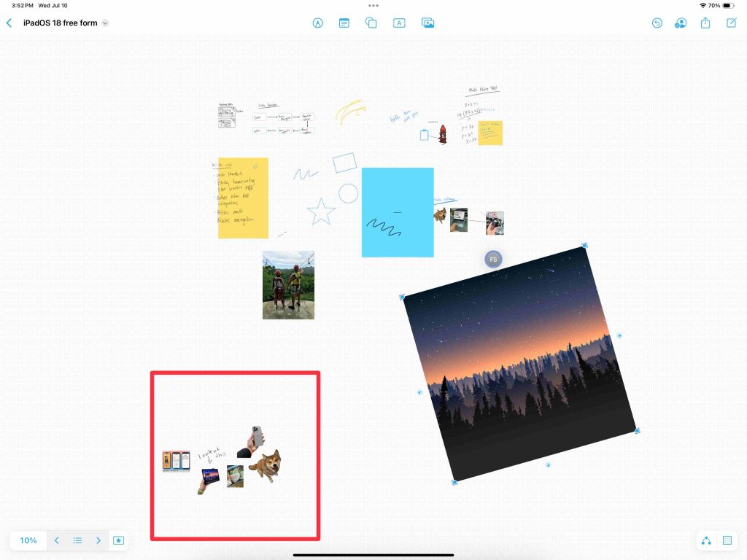Viewport: 747px width, 560px height.
Task: Go back to the boards list
Action: point(9,23)
